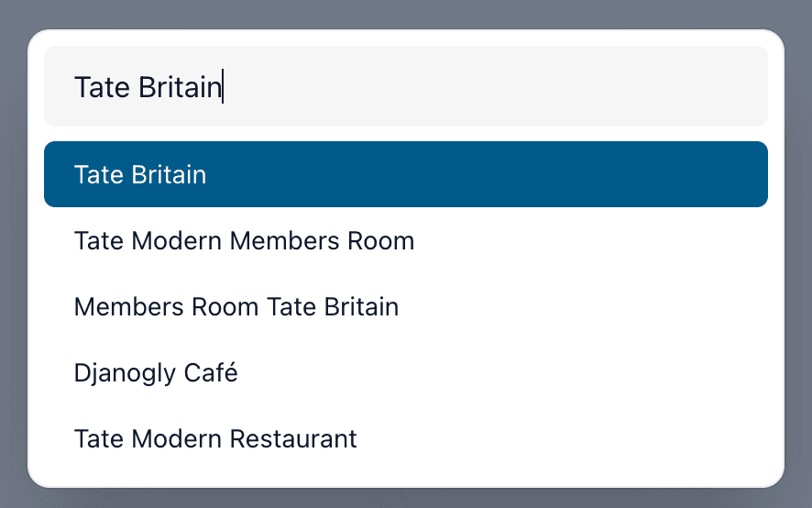Image resolution: width=812 pixels, height=508 pixels.
Task: Place cursor in the Tate Britain query text
Action: pos(147,87)
